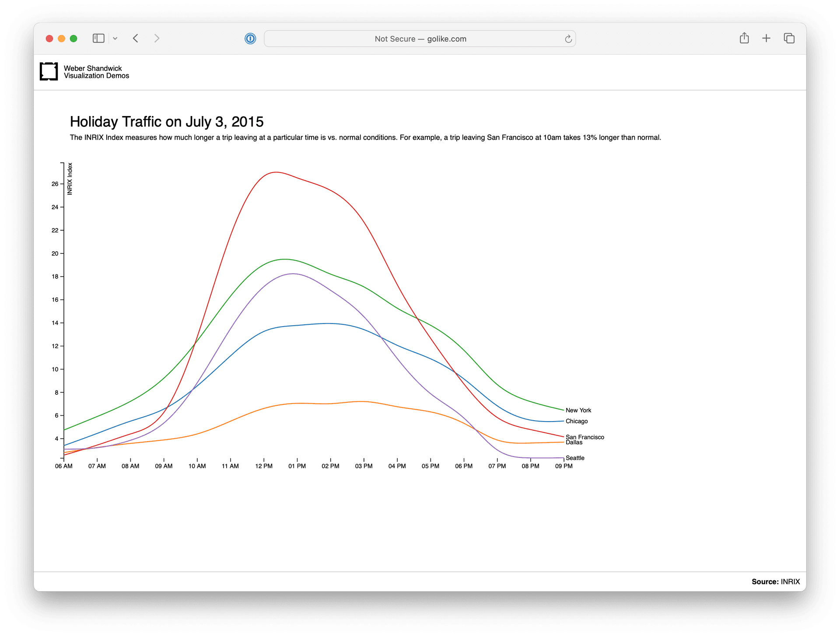840x636 pixels.
Task: Click the San Francisco series label
Action: click(x=584, y=437)
